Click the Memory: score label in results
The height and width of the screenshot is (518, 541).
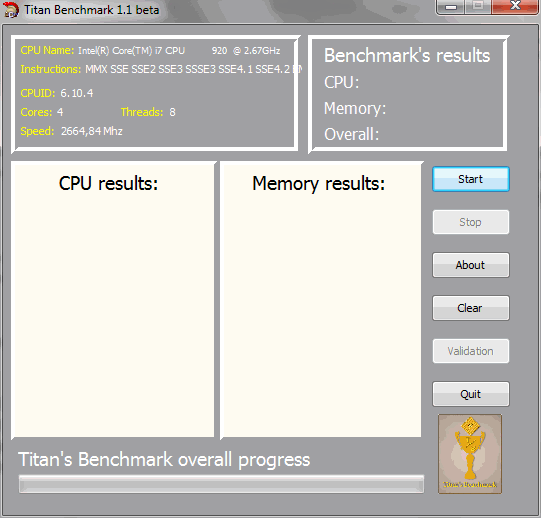click(x=355, y=108)
